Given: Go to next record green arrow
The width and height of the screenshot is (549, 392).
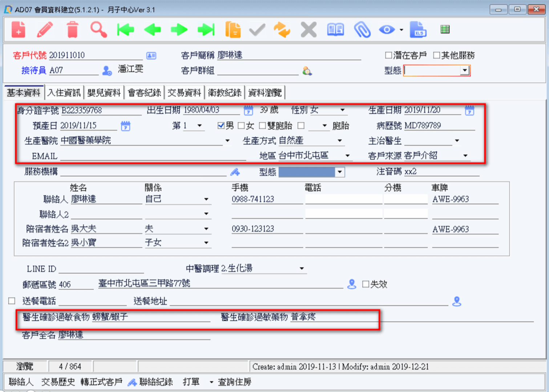Looking at the screenshot, I should [179, 29].
